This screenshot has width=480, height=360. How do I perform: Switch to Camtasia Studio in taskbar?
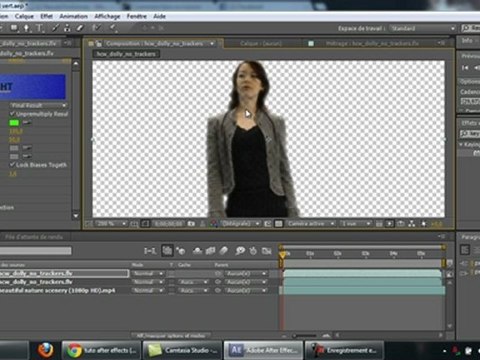tap(182, 350)
